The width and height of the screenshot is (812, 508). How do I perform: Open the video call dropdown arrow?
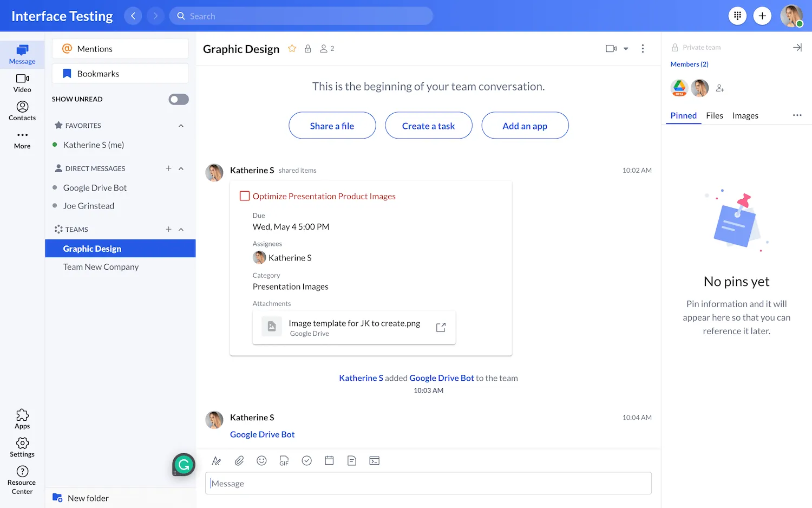pos(626,49)
